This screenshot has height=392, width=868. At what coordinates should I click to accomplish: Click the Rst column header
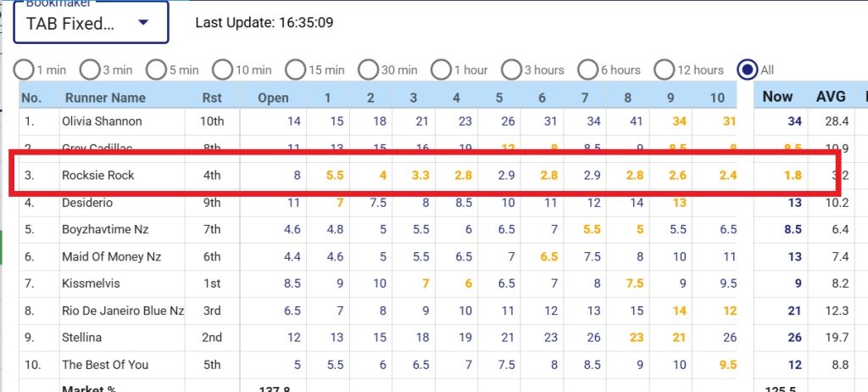212,98
